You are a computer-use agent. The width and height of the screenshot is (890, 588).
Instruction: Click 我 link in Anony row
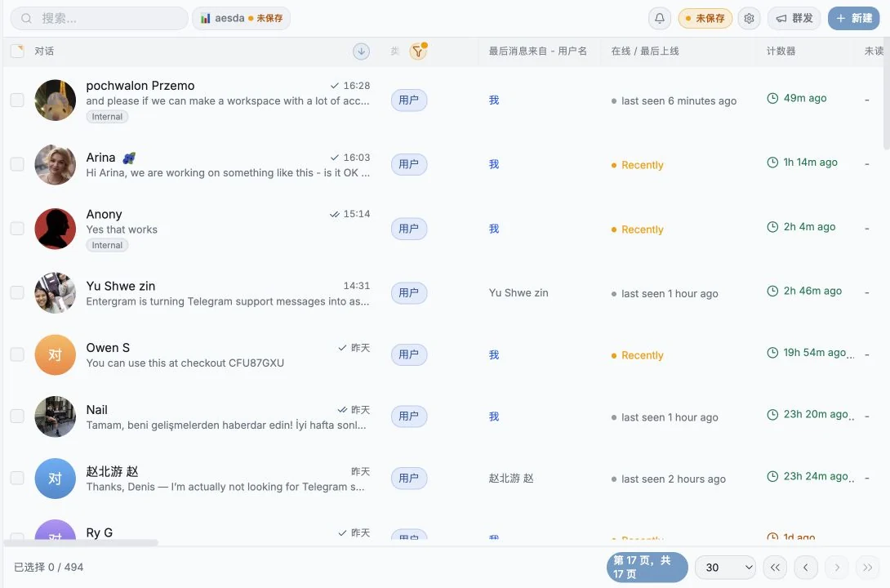point(494,229)
